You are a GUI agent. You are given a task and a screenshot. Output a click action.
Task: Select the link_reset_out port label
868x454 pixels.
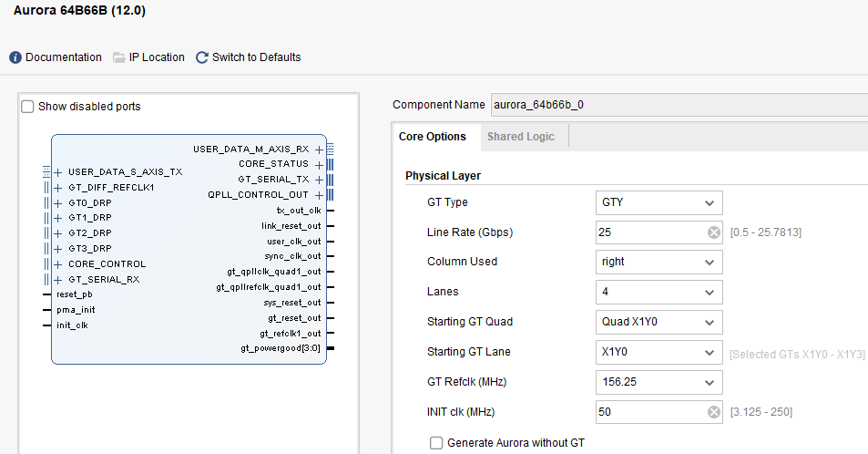291,226
